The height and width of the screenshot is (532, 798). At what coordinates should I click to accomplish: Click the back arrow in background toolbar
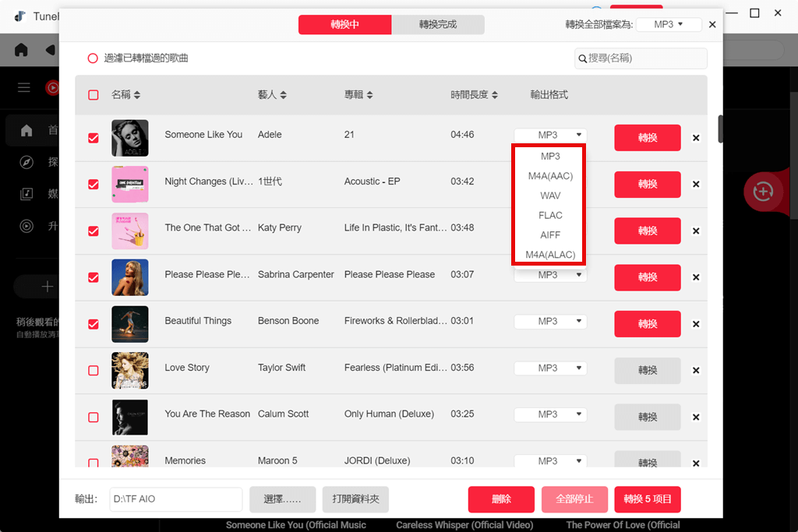click(51, 50)
